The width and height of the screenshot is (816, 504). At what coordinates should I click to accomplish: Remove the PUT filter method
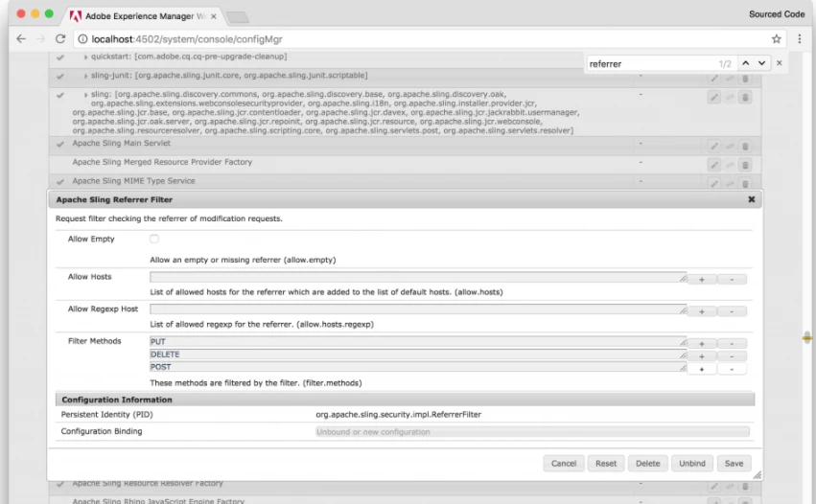(x=732, y=344)
